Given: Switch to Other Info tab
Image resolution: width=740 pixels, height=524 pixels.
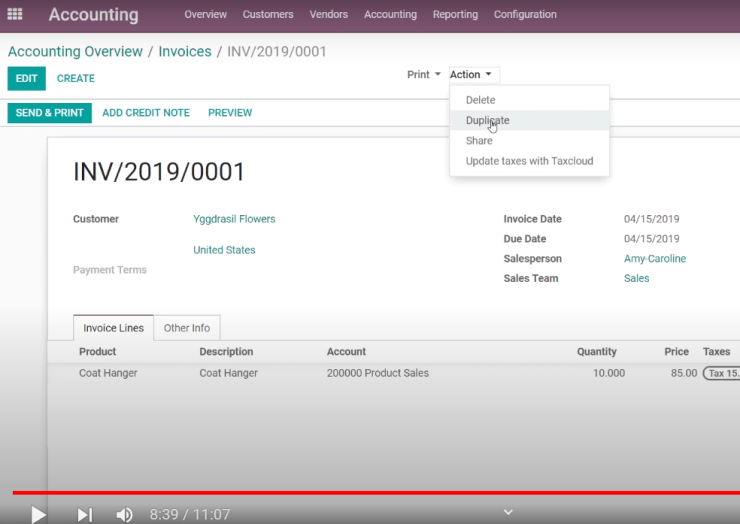Looking at the screenshot, I should click(187, 328).
